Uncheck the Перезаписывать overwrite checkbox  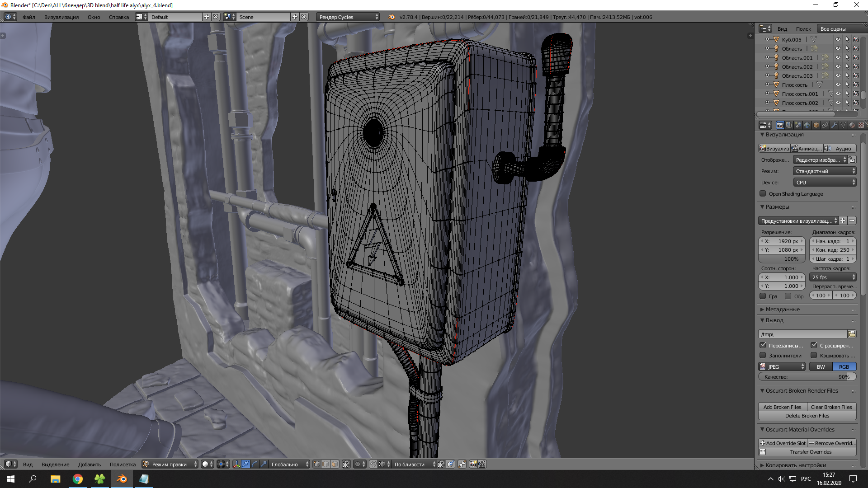pos(763,345)
